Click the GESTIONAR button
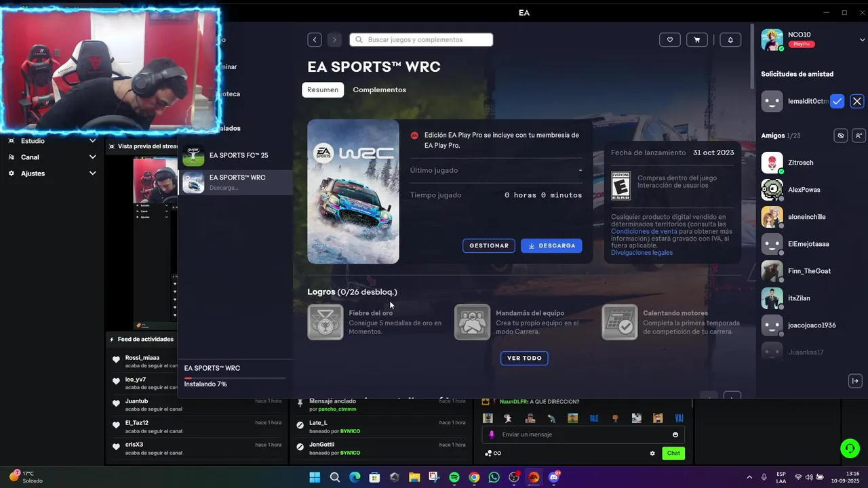This screenshot has width=868, height=488. (489, 246)
